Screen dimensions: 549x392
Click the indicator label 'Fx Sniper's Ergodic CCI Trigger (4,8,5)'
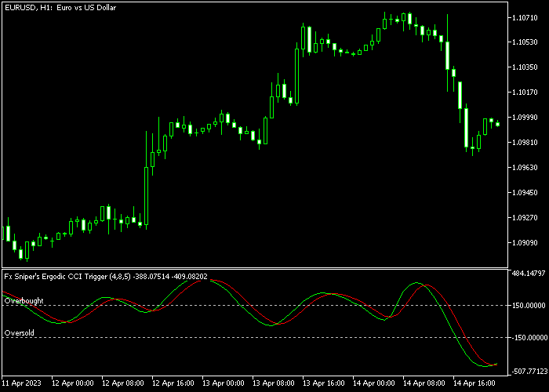tap(67, 277)
